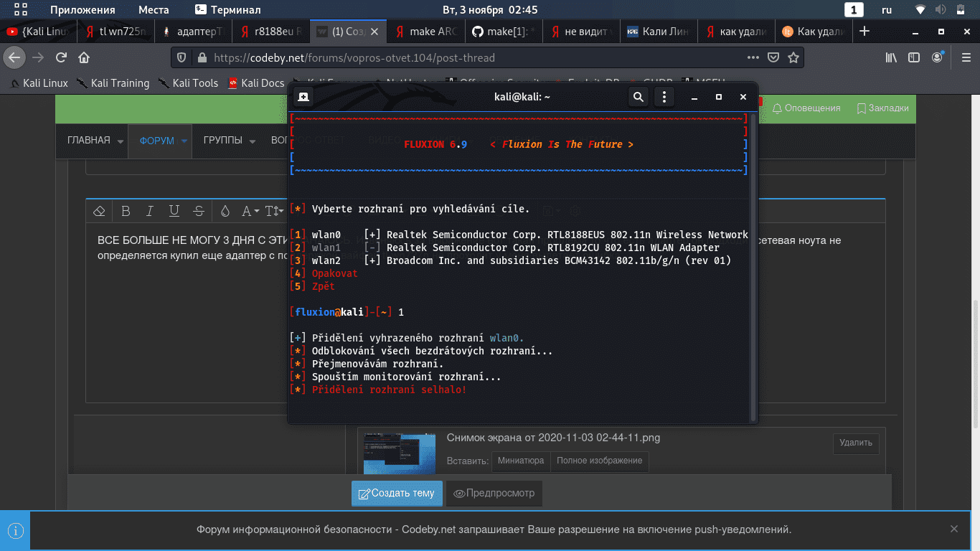The height and width of the screenshot is (551, 980).
Task: Open new tab in terminal window
Action: click(303, 97)
